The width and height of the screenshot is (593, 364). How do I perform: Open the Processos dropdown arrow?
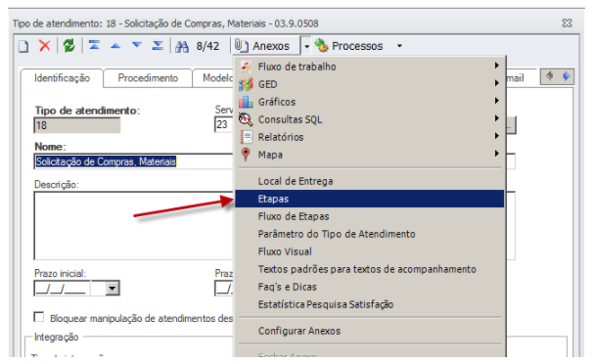coord(399,46)
